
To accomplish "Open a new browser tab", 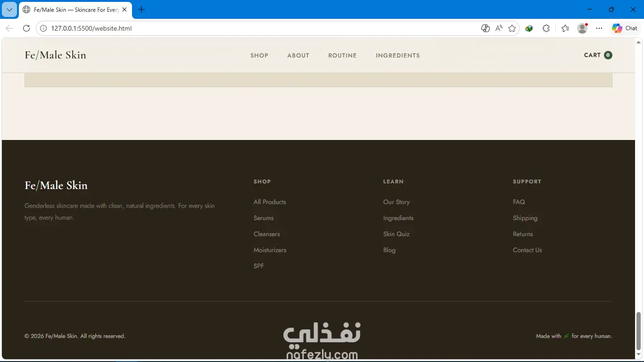I will 141,9.
